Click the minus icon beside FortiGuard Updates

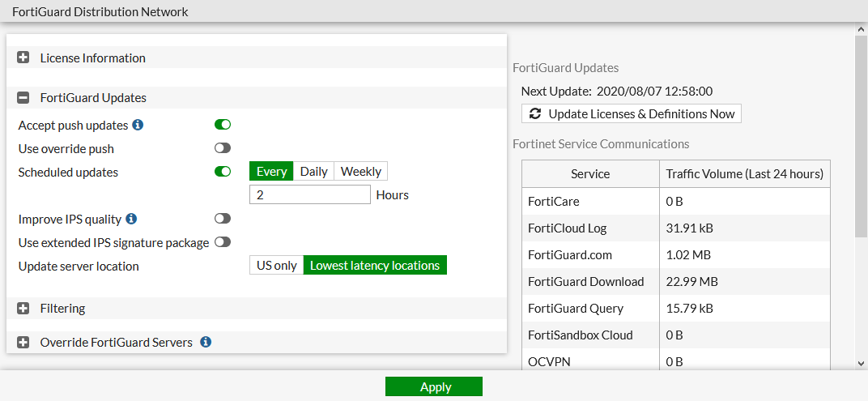pos(23,98)
